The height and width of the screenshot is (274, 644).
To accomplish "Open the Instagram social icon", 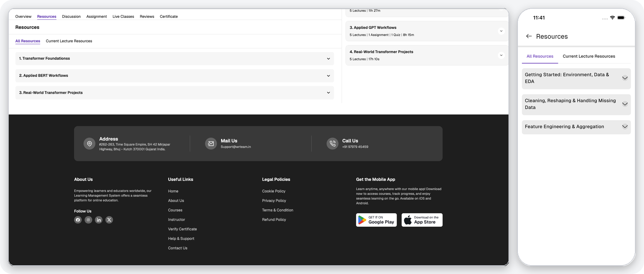I will coord(88,220).
